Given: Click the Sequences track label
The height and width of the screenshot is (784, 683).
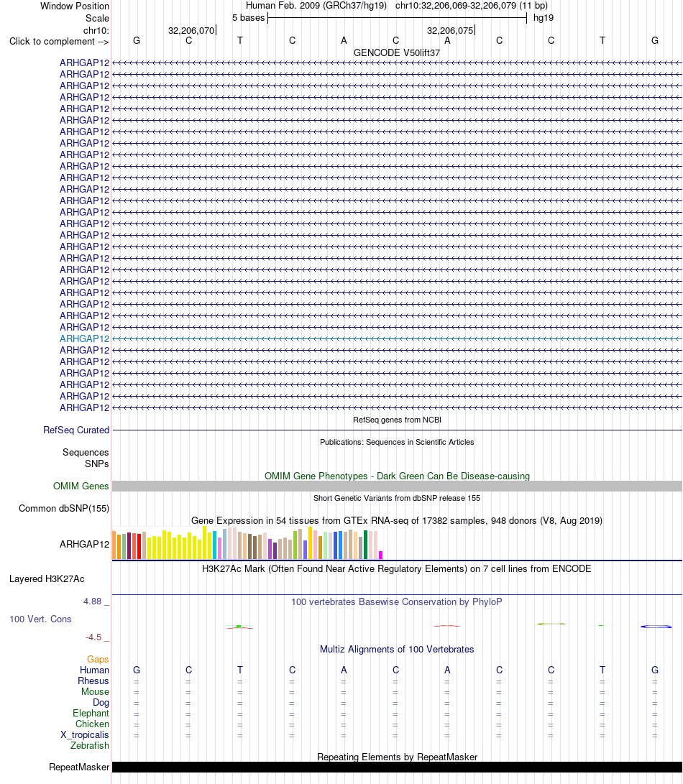Looking at the screenshot, I should coord(86,453).
